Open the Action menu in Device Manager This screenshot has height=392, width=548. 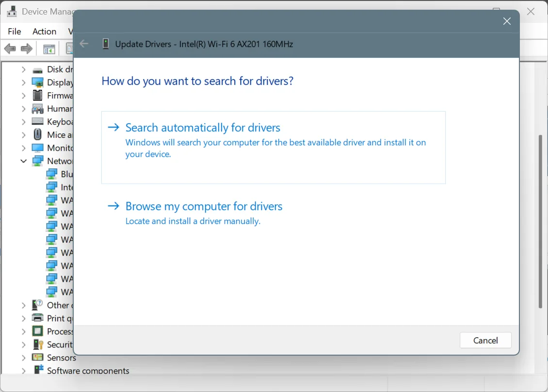click(45, 32)
